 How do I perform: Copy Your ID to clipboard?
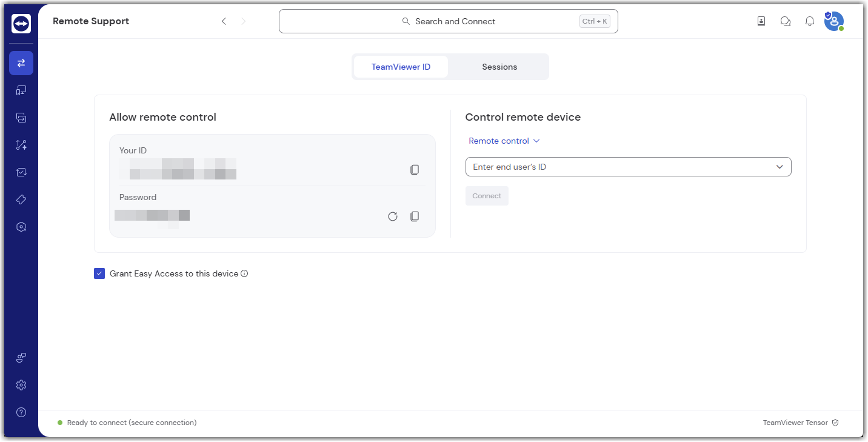[415, 170]
